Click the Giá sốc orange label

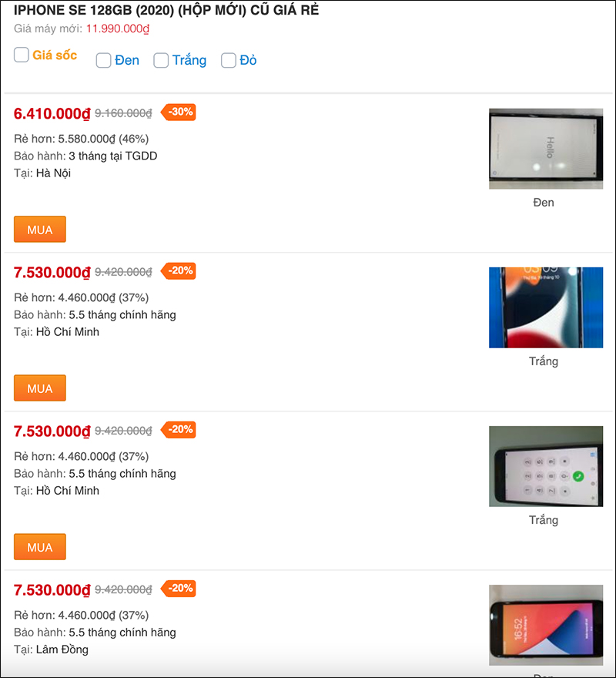coord(55,55)
